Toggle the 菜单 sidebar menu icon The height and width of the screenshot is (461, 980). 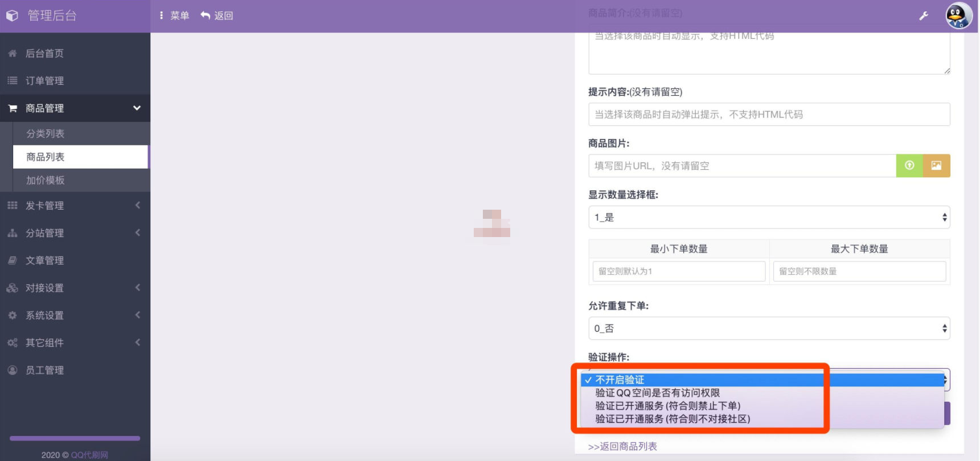pos(174,16)
